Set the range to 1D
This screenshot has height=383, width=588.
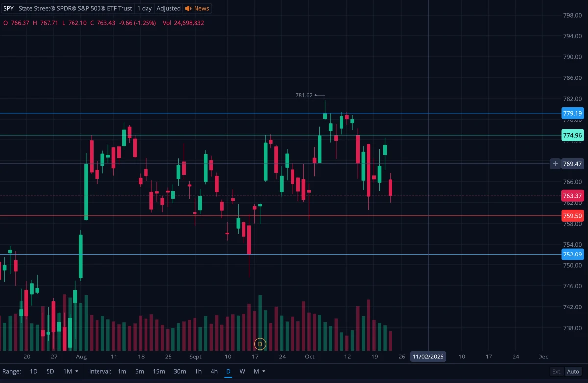pos(34,371)
